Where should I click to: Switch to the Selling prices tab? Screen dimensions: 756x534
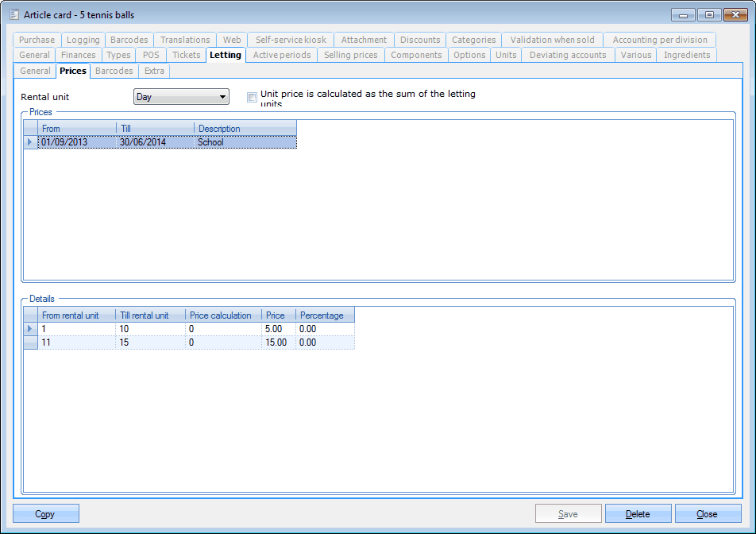point(350,55)
